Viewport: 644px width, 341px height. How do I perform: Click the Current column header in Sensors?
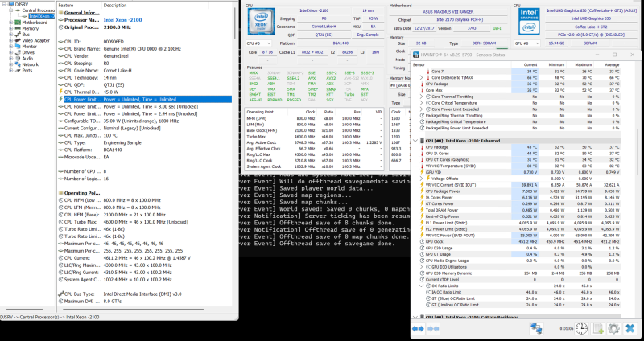524,65
